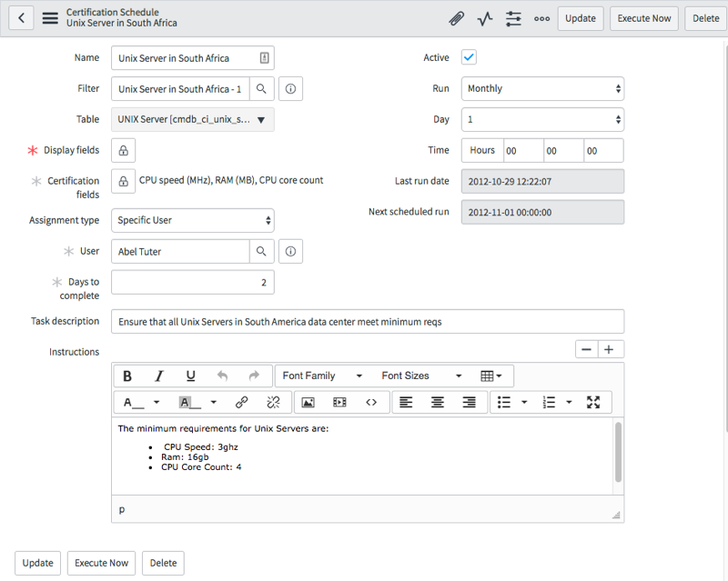Screen dimensions: 728x581
Task: Open the Table selection dropdown
Action: (193, 119)
